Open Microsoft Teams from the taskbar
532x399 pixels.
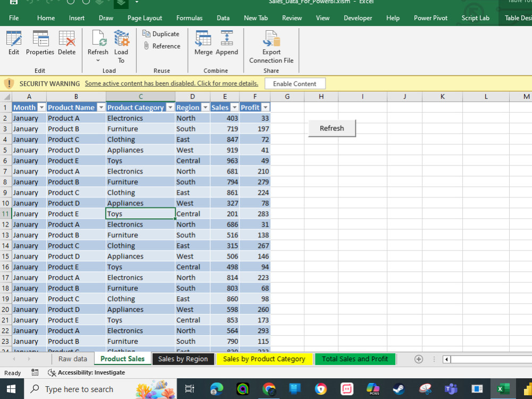[x=451, y=389]
